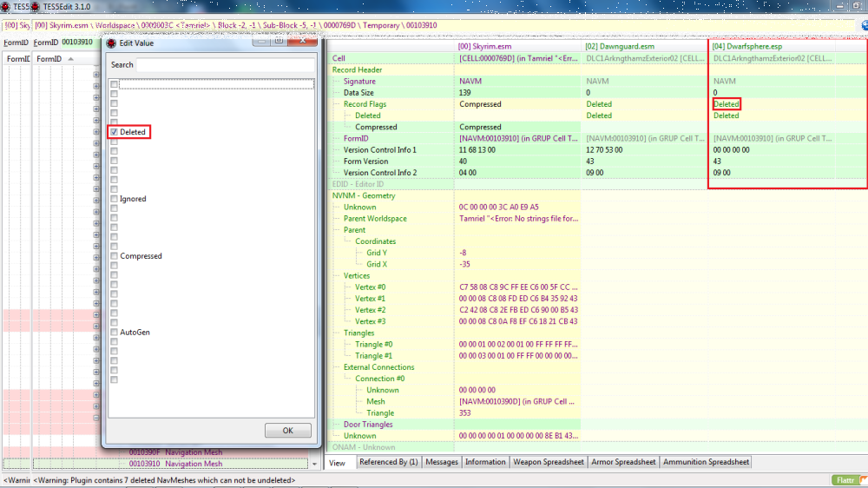Select the [02] Dawnguard.esm column header
The image size is (868, 488).
click(645, 47)
